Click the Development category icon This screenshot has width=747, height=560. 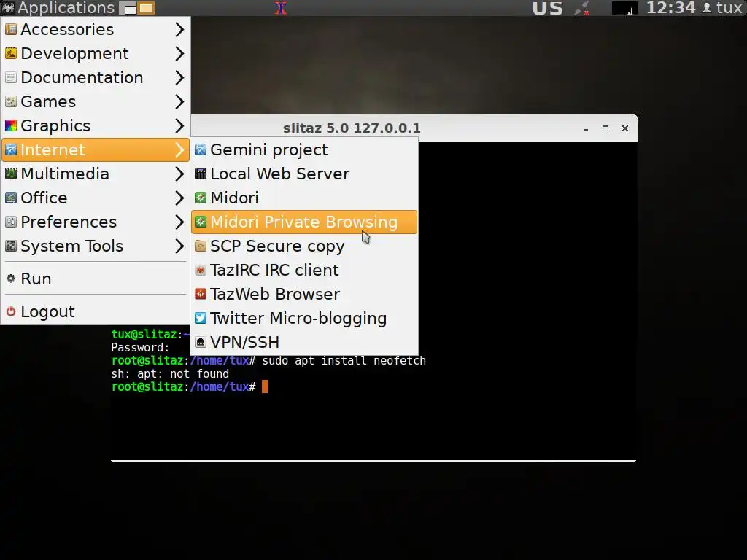11,53
